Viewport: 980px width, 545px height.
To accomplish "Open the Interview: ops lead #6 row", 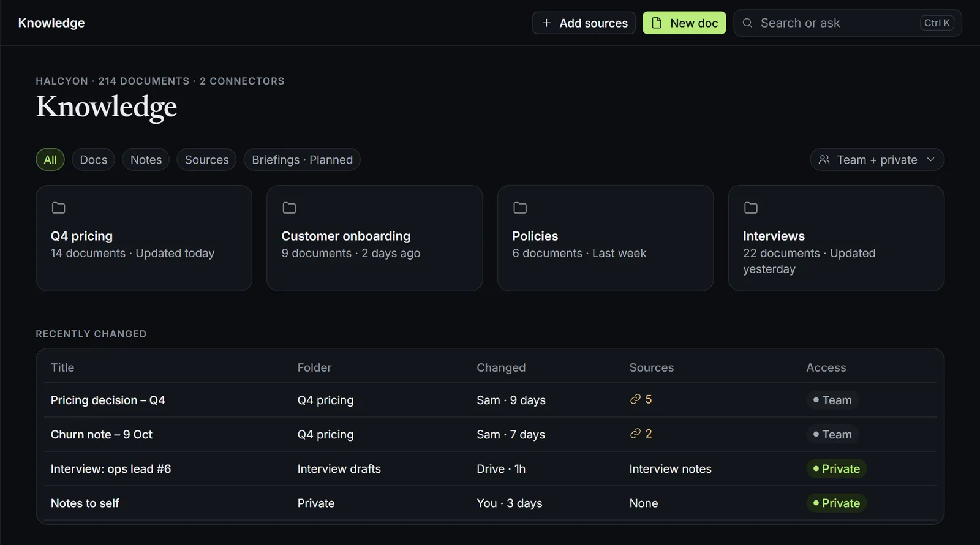I will [490, 469].
